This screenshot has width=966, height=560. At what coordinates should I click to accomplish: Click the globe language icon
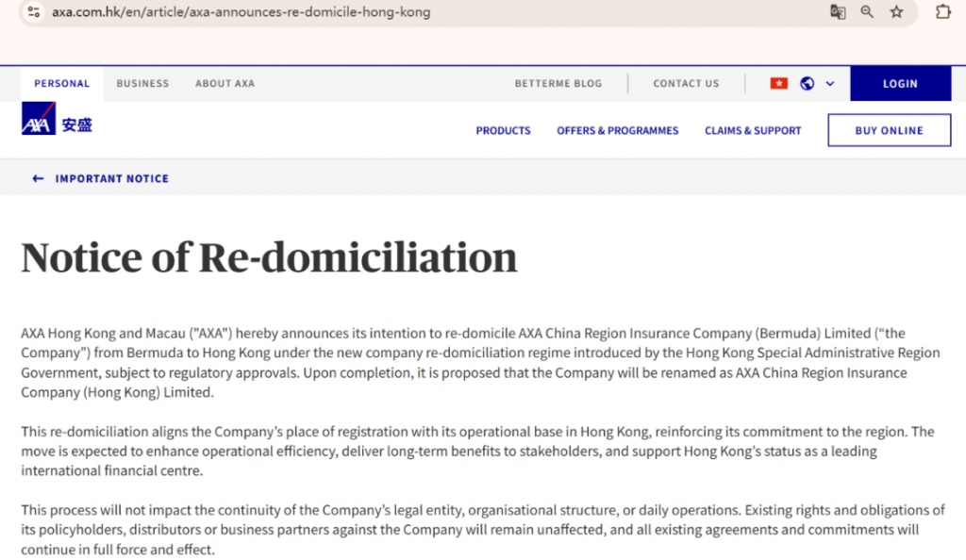(808, 83)
